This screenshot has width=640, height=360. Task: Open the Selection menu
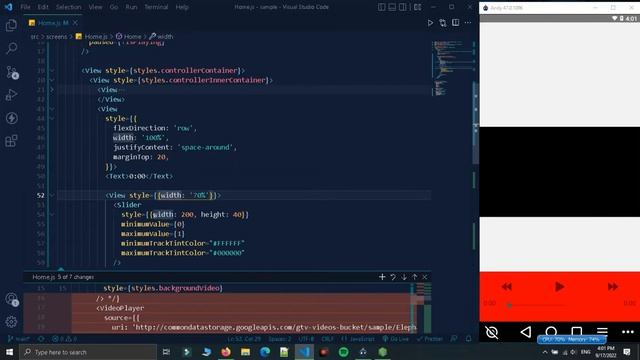tap(69, 7)
